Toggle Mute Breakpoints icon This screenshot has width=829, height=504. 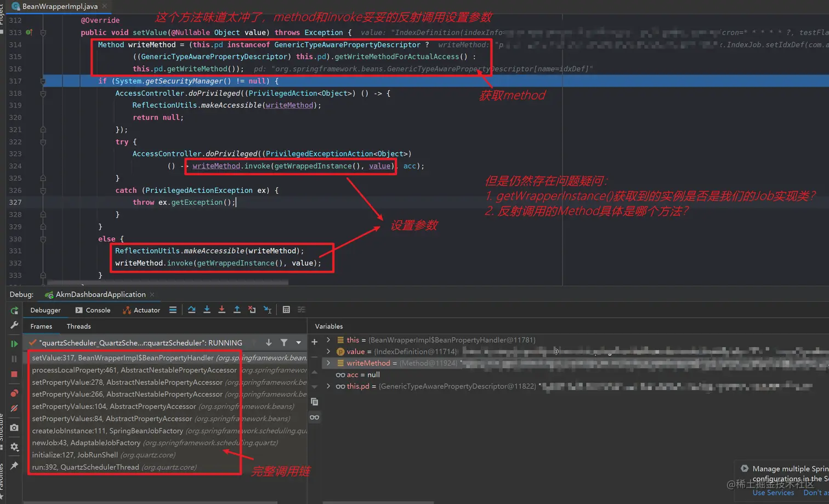[14, 409]
